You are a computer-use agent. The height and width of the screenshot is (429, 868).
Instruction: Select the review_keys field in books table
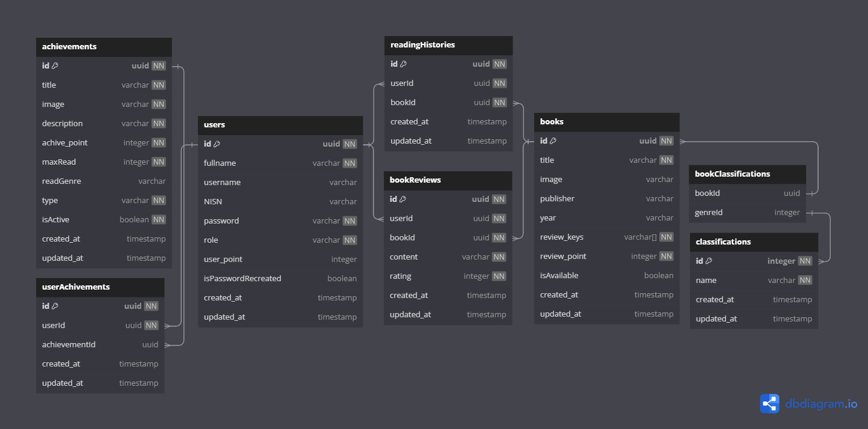(562, 237)
